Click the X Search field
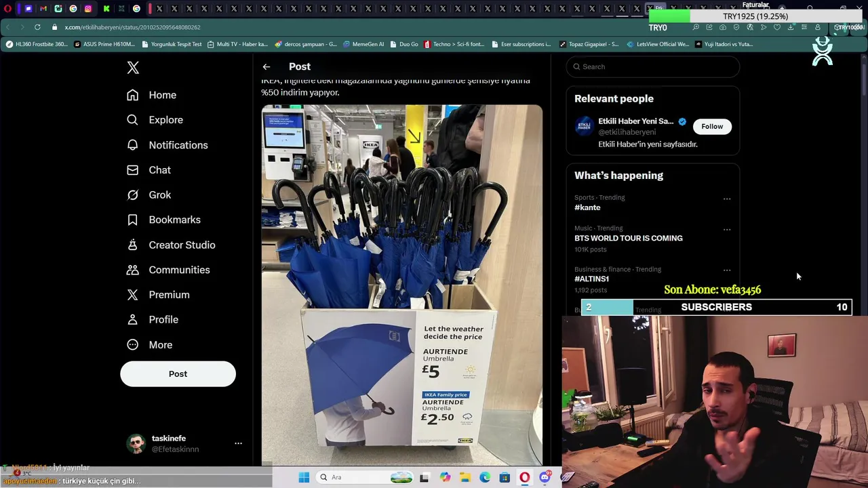The image size is (868, 488). point(653,66)
